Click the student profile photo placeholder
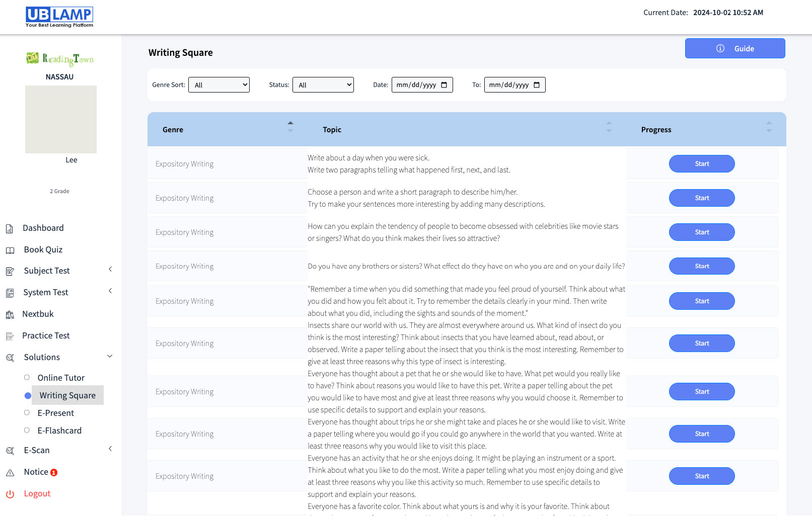This screenshot has height=516, width=812. pos(61,119)
